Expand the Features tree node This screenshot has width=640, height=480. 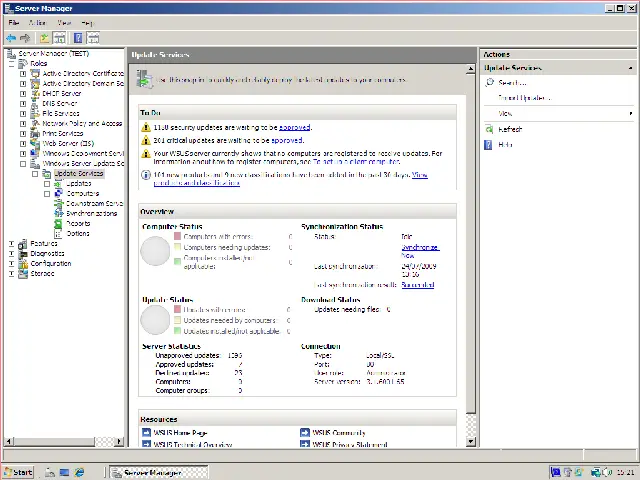[x=11, y=244]
